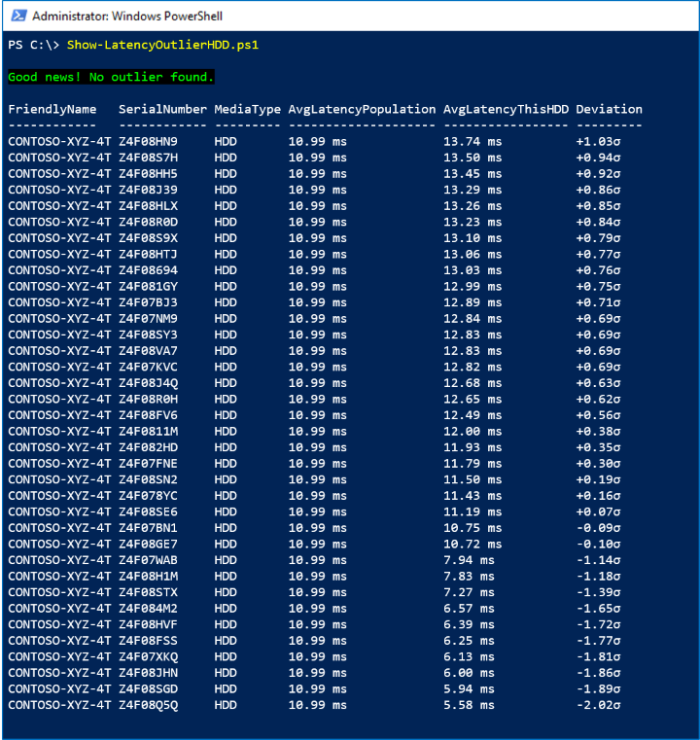Click serial number Z4F08J39
This screenshot has height=740, width=700.
tap(148, 190)
